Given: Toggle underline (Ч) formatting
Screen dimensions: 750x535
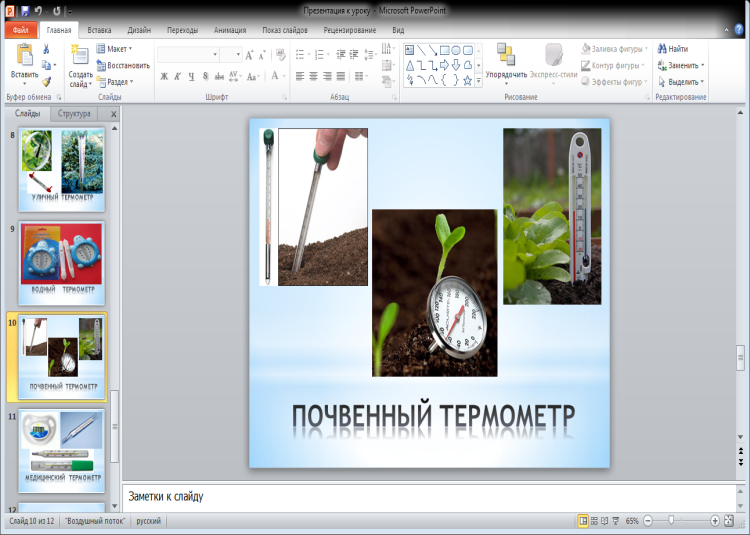Looking at the screenshot, I should pos(191,76).
